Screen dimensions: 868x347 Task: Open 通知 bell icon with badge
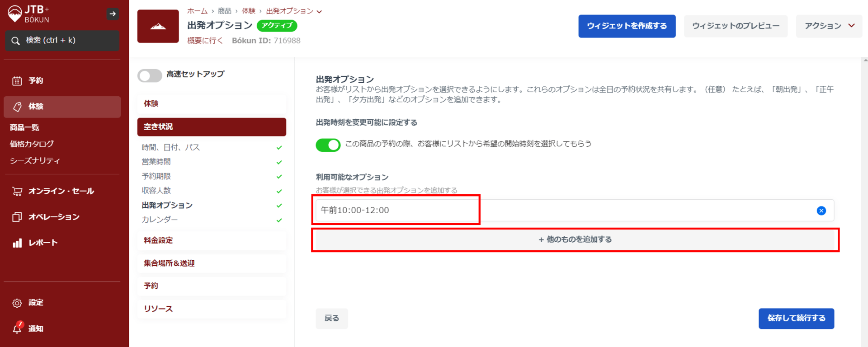tap(17, 328)
